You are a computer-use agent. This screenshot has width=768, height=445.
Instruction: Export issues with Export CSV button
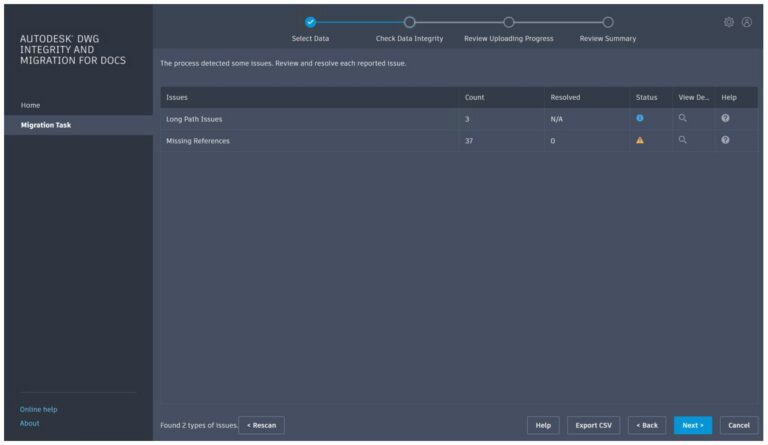593,425
